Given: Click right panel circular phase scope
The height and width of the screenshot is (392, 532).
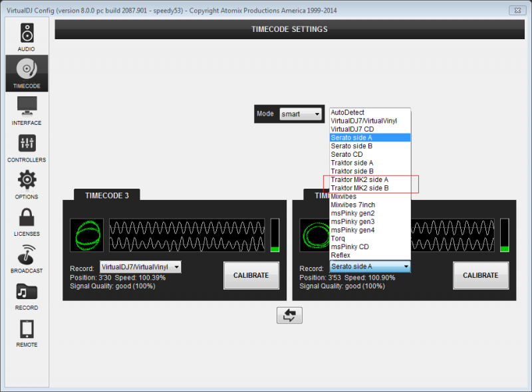Looking at the screenshot, I should [x=315, y=235].
